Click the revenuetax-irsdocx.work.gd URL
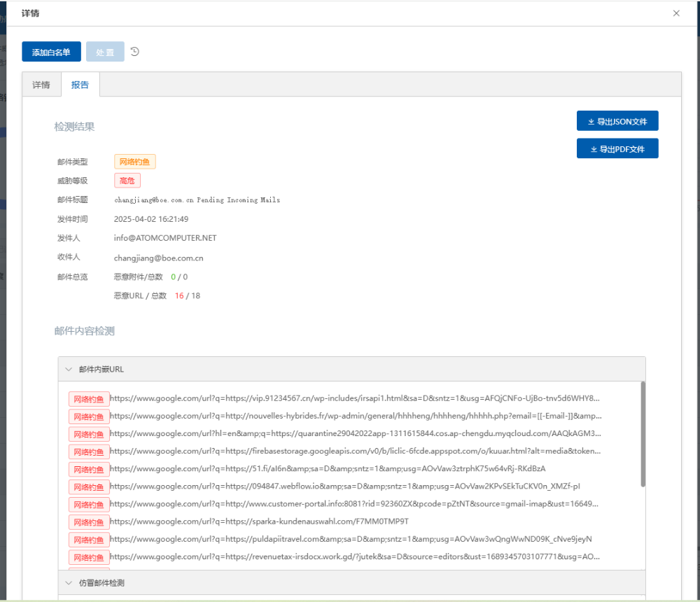 coord(354,557)
